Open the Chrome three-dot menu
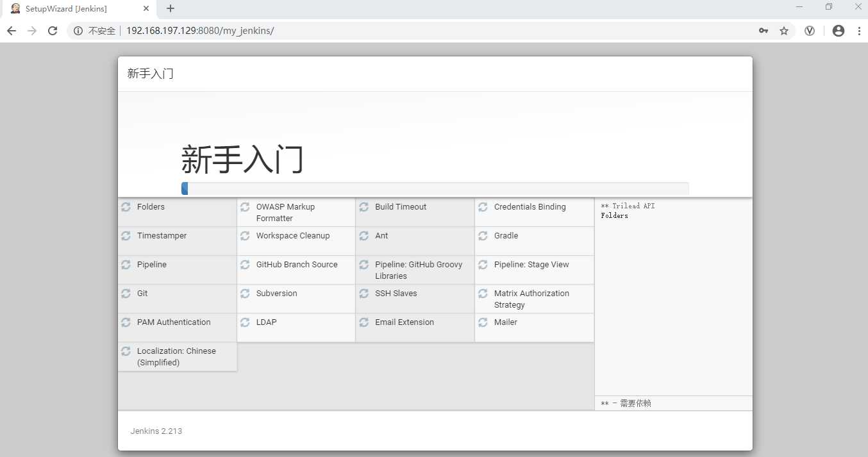The image size is (868, 457). click(x=859, y=31)
